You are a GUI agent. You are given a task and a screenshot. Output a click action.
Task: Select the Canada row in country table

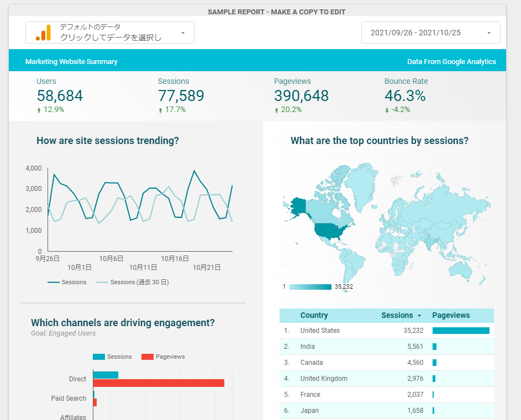click(x=386, y=363)
